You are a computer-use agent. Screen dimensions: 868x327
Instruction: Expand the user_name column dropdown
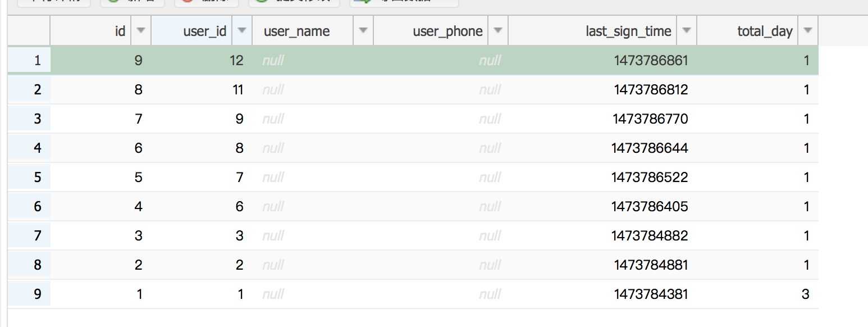pyautogui.click(x=363, y=31)
